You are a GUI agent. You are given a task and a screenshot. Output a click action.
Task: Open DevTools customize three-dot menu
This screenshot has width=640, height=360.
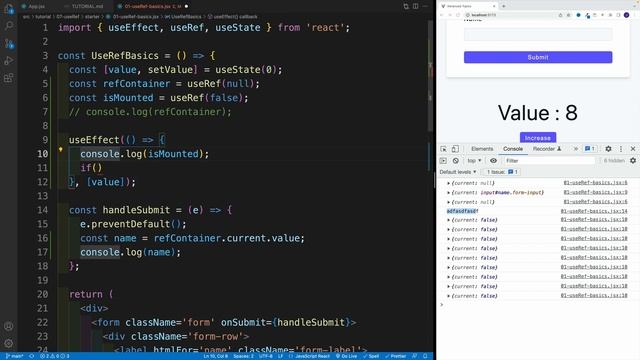621,149
